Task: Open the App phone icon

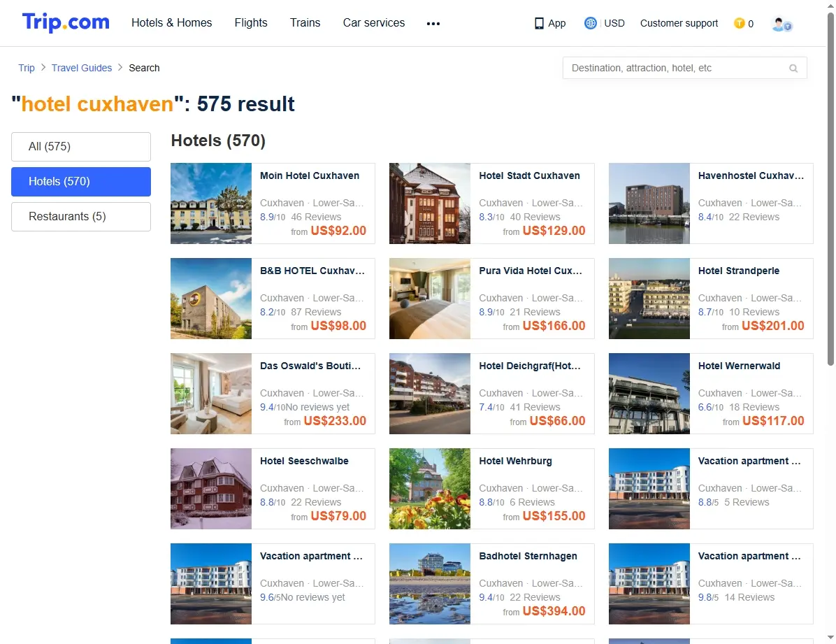Action: (539, 24)
